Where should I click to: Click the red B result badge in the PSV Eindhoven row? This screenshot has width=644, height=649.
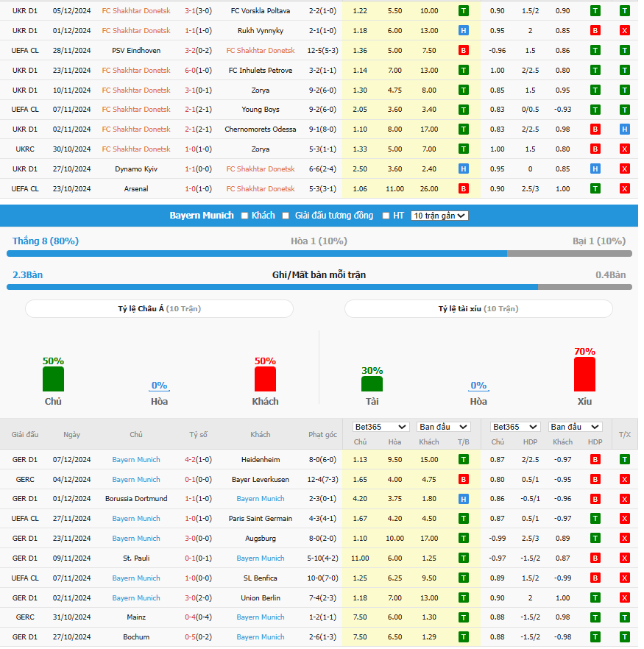(464, 51)
